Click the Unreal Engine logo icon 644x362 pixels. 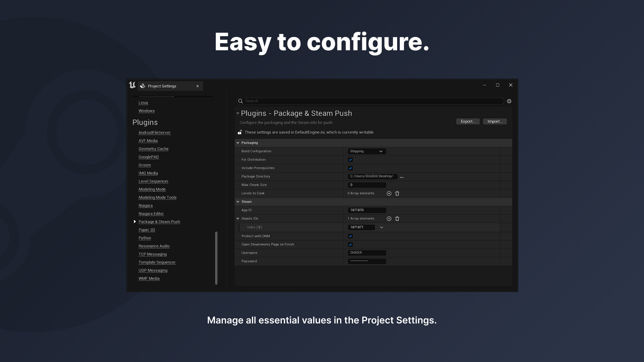pyautogui.click(x=132, y=85)
